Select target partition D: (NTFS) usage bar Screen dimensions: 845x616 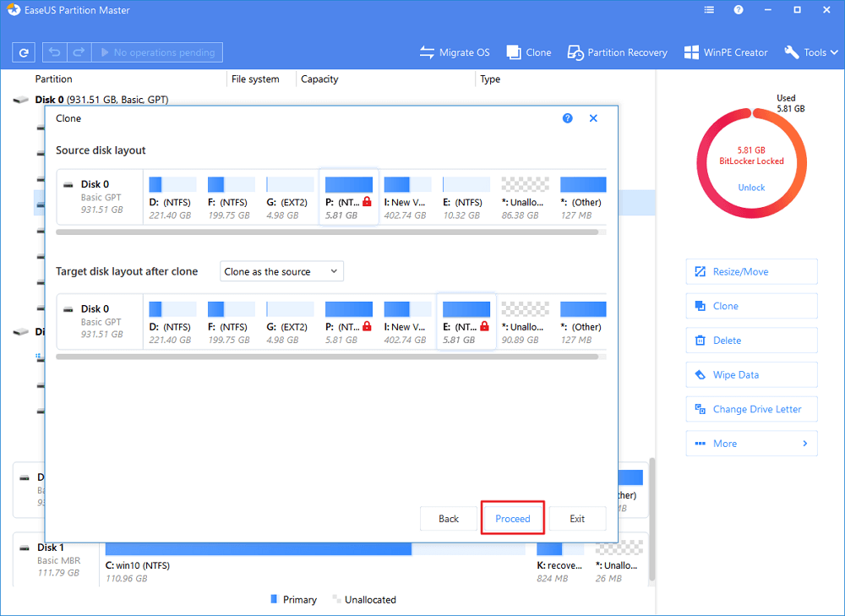172,308
